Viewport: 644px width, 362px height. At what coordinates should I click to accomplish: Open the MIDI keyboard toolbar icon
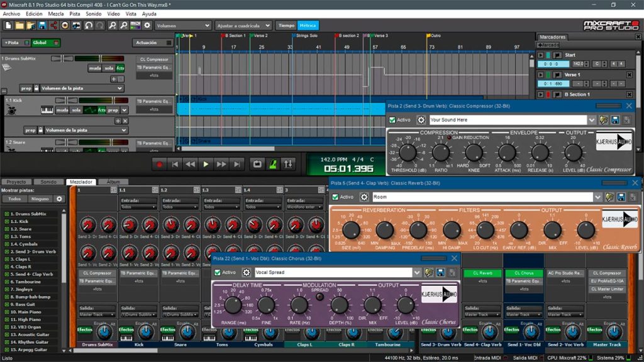pos(135,25)
